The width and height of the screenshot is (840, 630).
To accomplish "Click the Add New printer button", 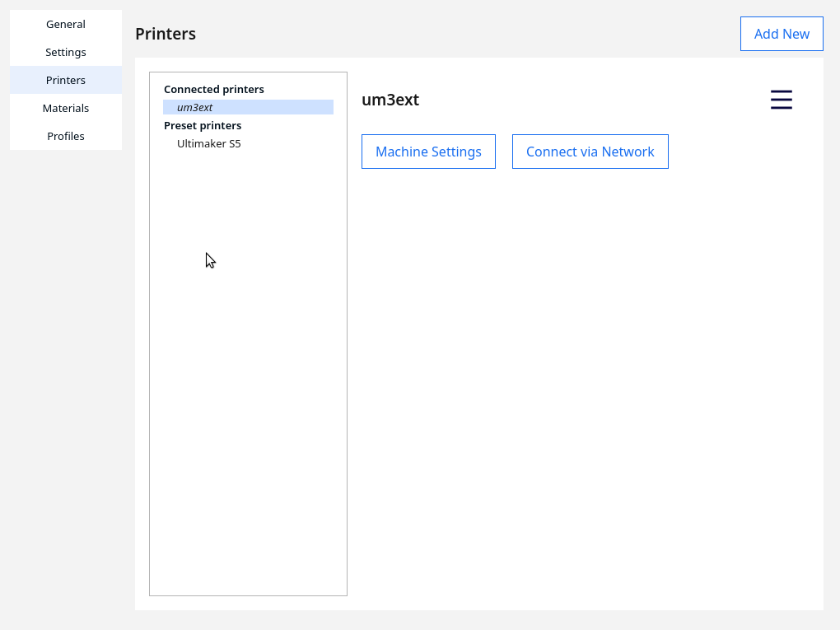I will pos(782,34).
